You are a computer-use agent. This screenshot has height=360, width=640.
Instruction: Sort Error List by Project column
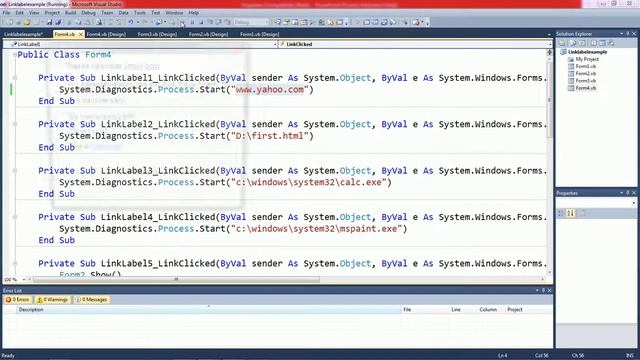tap(528, 310)
